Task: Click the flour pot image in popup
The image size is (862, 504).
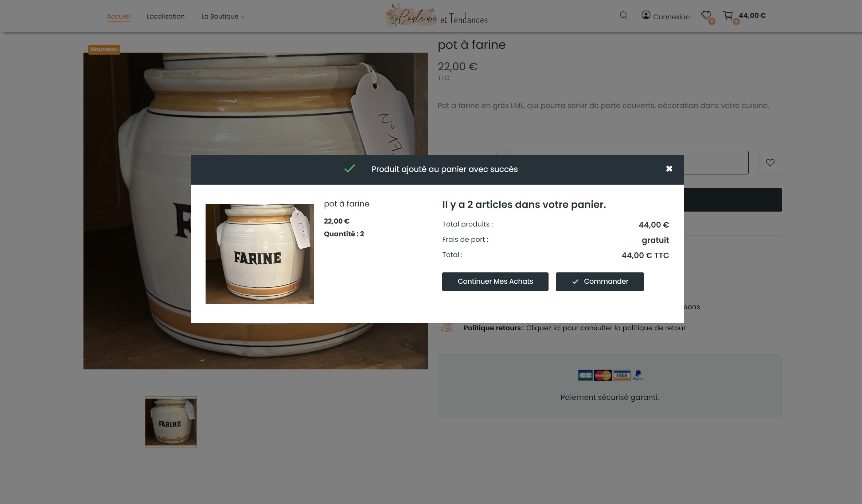Action: point(260,253)
